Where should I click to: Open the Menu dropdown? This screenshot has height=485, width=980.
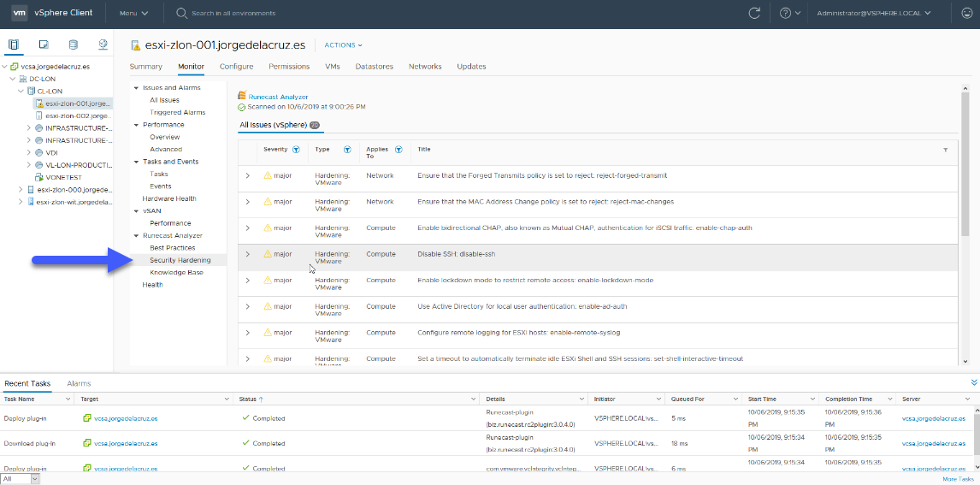(x=133, y=13)
